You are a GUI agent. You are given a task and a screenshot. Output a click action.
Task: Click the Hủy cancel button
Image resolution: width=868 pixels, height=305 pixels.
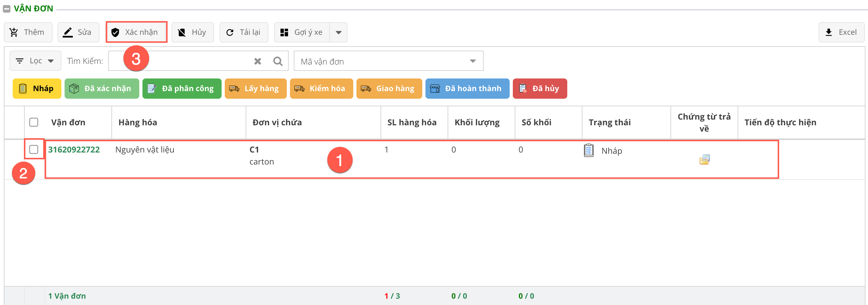[192, 32]
